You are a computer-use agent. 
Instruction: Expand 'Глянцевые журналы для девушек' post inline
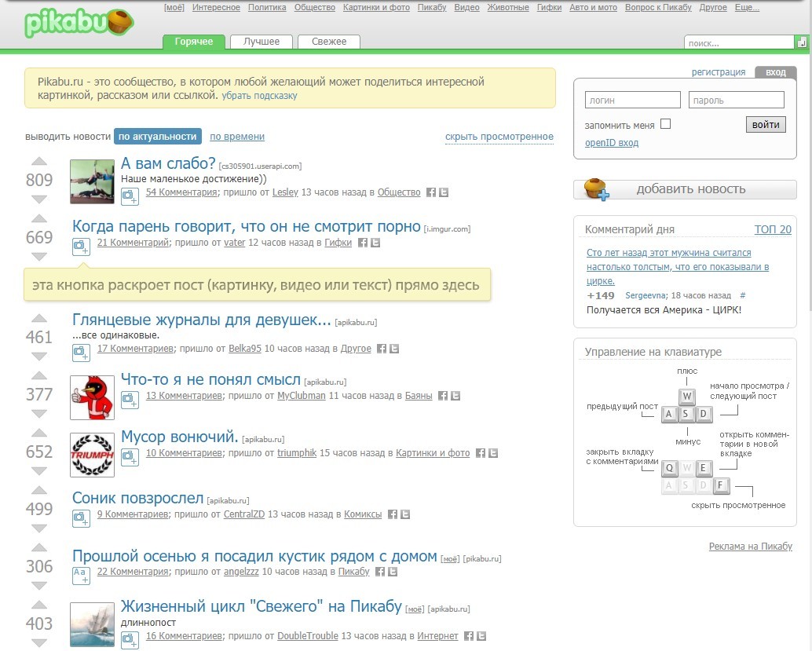coord(82,352)
